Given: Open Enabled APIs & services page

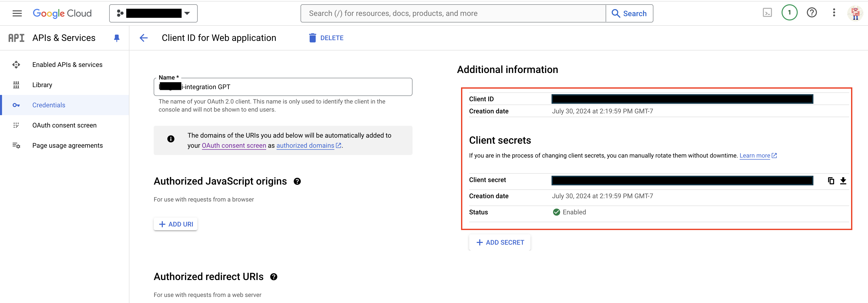Looking at the screenshot, I should coord(67,65).
